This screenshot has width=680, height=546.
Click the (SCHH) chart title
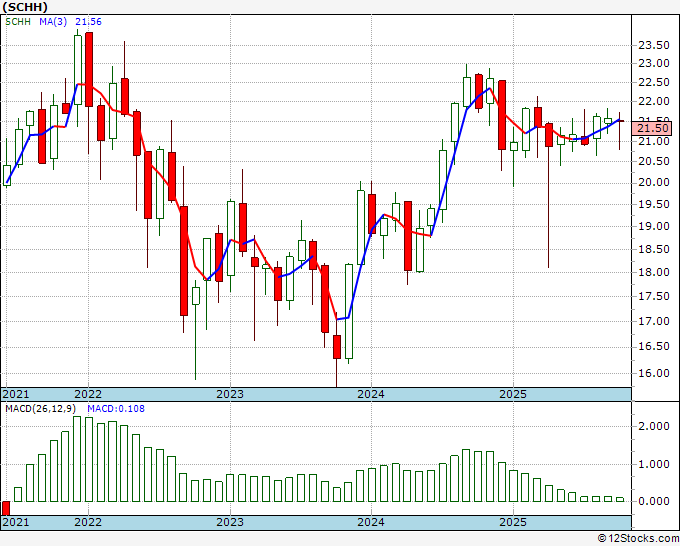(25, 7)
